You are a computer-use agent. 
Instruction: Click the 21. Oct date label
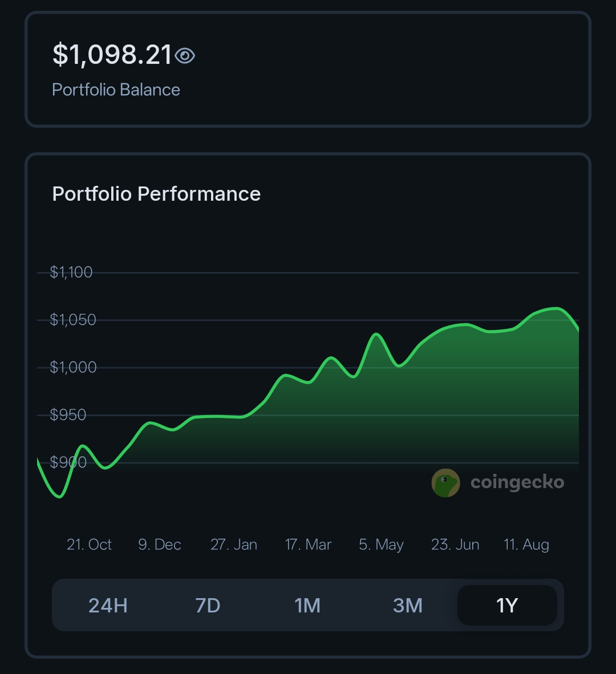89,545
